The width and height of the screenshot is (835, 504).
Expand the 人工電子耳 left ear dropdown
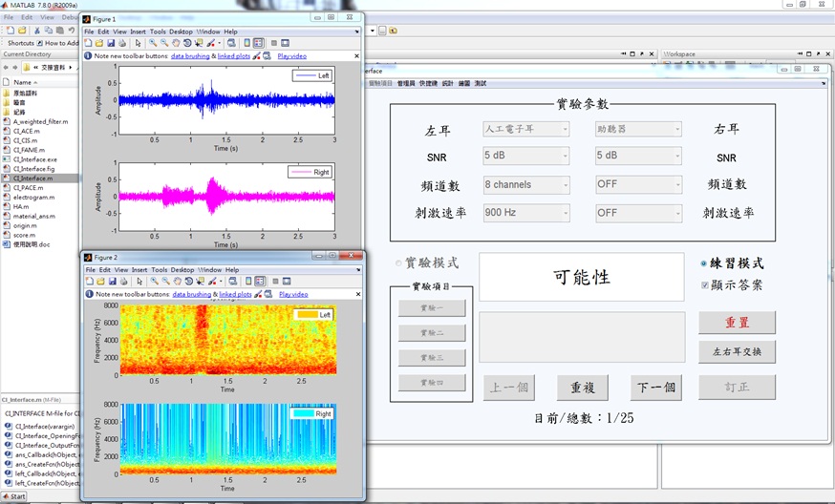525,129
